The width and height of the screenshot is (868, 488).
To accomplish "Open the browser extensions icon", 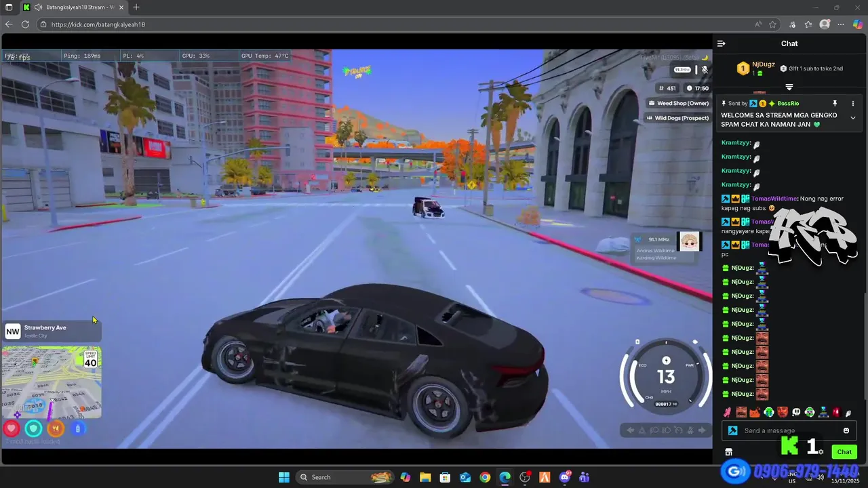I will coord(793,24).
